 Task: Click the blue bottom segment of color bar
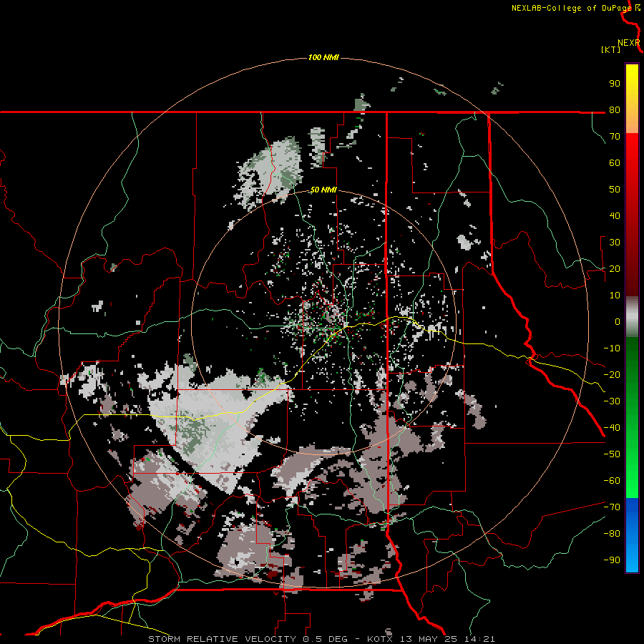(632, 535)
